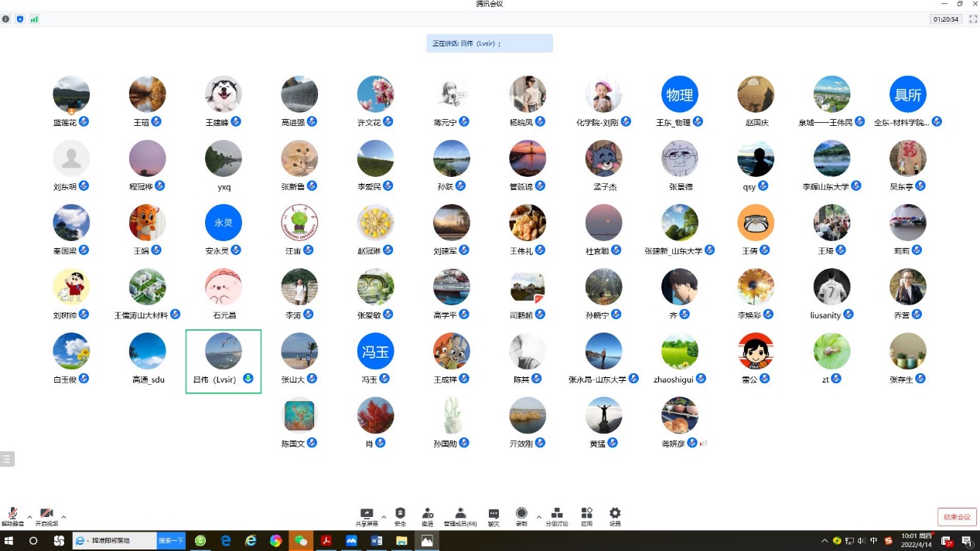Open the Security (安全) shield icon
Image resolution: width=980 pixels, height=551 pixels.
tap(400, 514)
